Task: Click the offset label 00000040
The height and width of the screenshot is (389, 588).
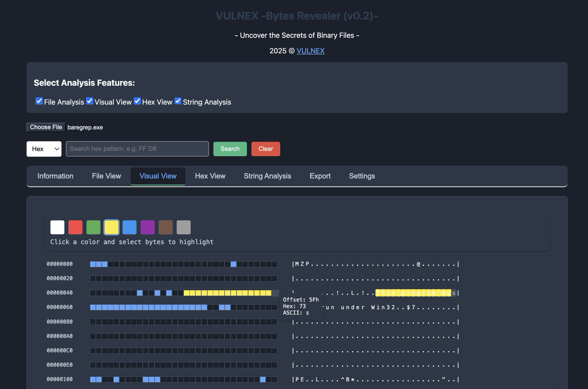Action: point(60,293)
